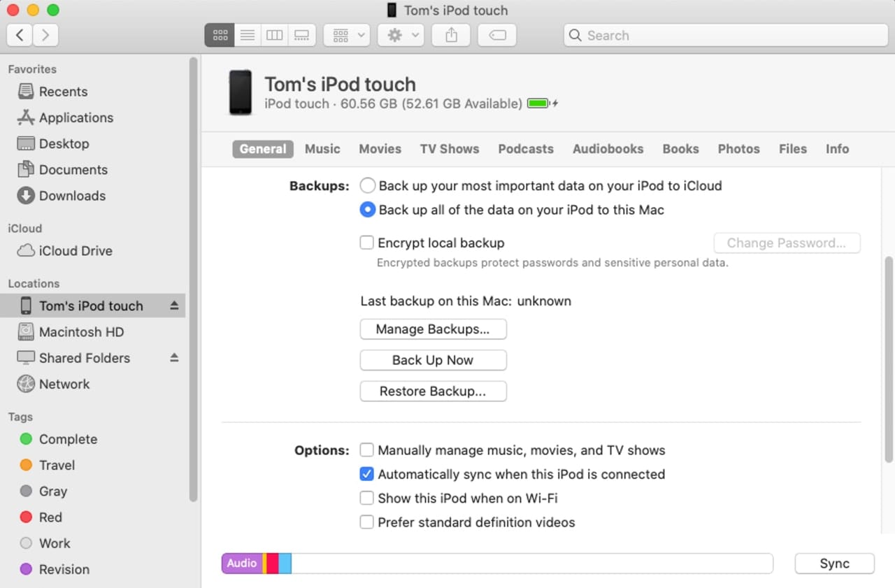Switch to icon view in toolbar
The image size is (895, 588).
coord(220,35)
